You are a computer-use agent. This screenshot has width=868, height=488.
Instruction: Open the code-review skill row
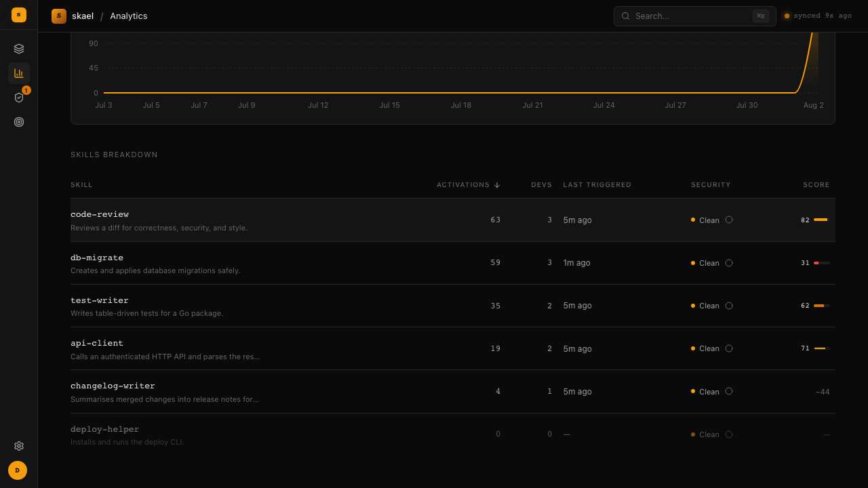click(453, 220)
